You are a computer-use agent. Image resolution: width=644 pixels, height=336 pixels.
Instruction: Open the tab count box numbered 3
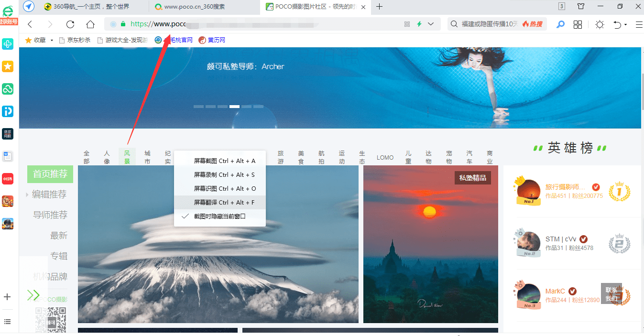tap(561, 6)
